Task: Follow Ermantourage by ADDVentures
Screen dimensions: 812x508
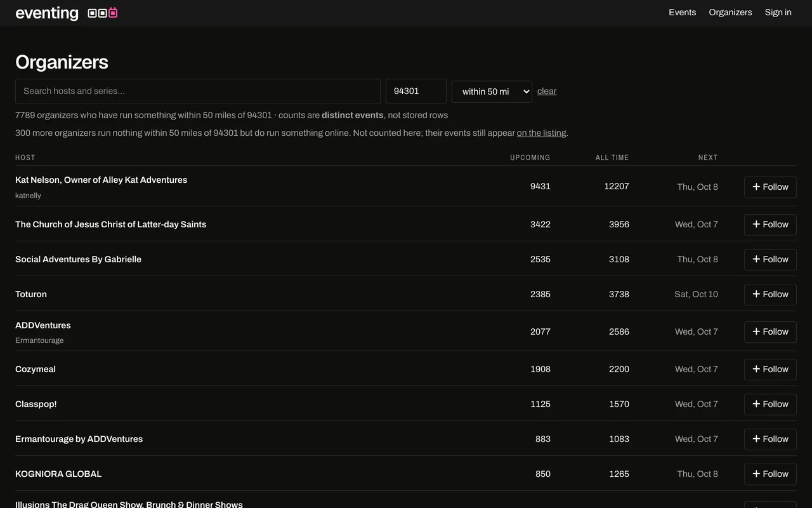Action: [770, 439]
